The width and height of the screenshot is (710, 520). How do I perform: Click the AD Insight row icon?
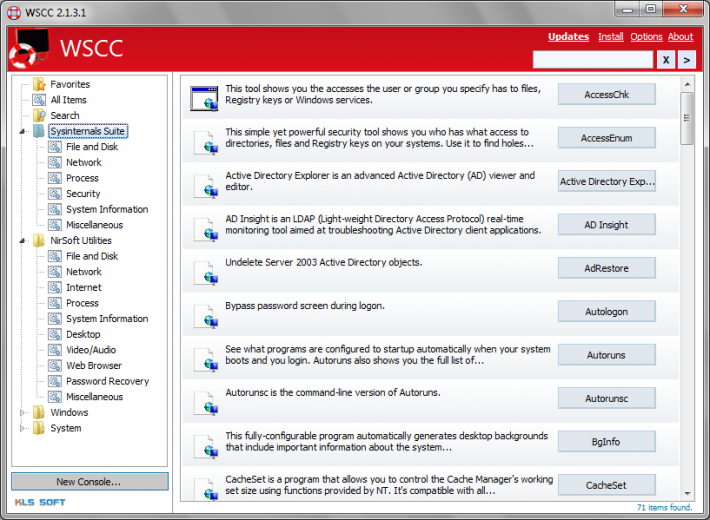tap(206, 229)
